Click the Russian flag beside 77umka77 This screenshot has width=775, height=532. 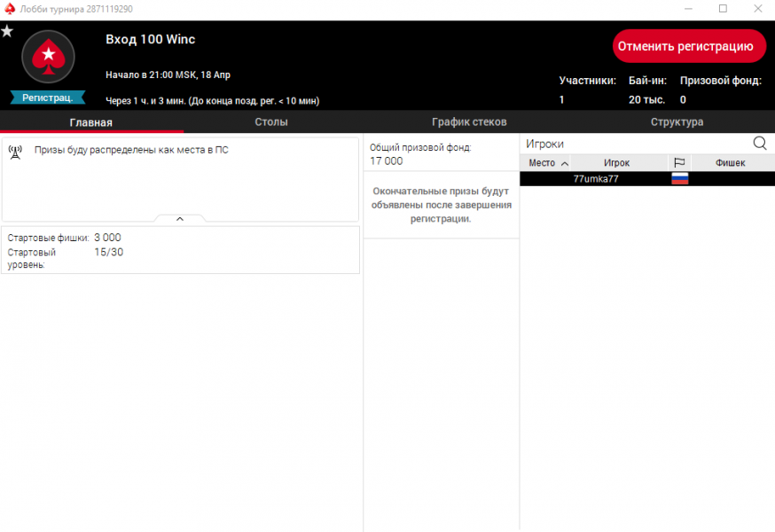click(679, 178)
